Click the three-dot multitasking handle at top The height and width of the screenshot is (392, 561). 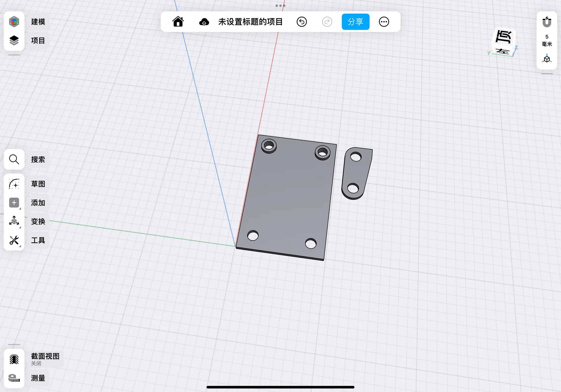[x=280, y=5]
